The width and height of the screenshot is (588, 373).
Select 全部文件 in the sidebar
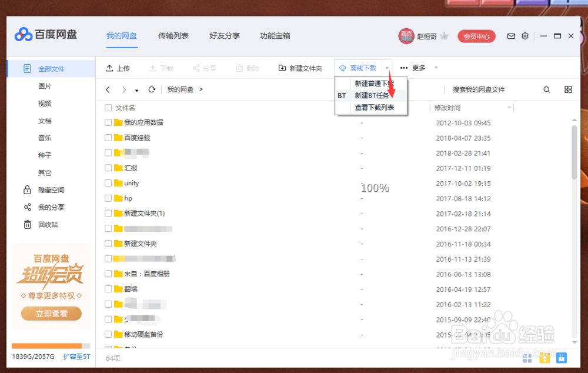click(51, 69)
